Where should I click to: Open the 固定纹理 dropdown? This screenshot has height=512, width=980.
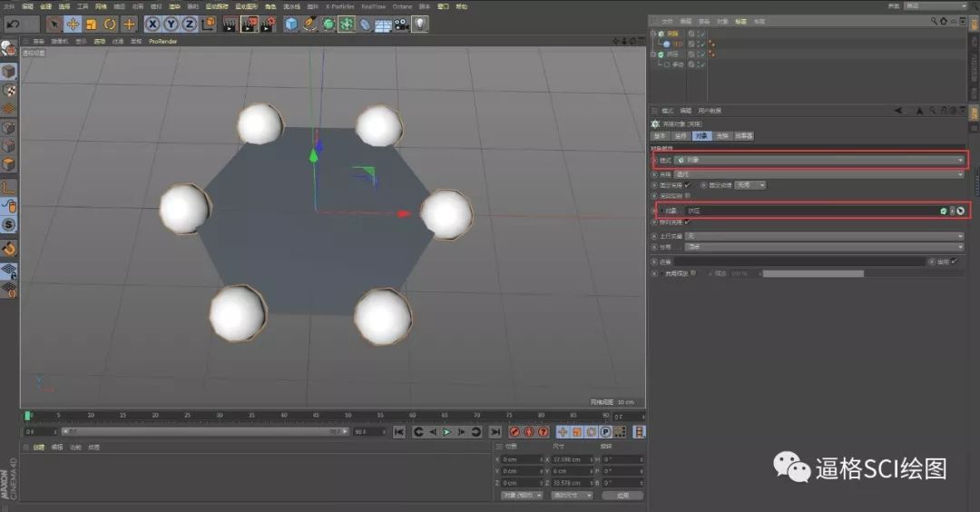pos(750,185)
